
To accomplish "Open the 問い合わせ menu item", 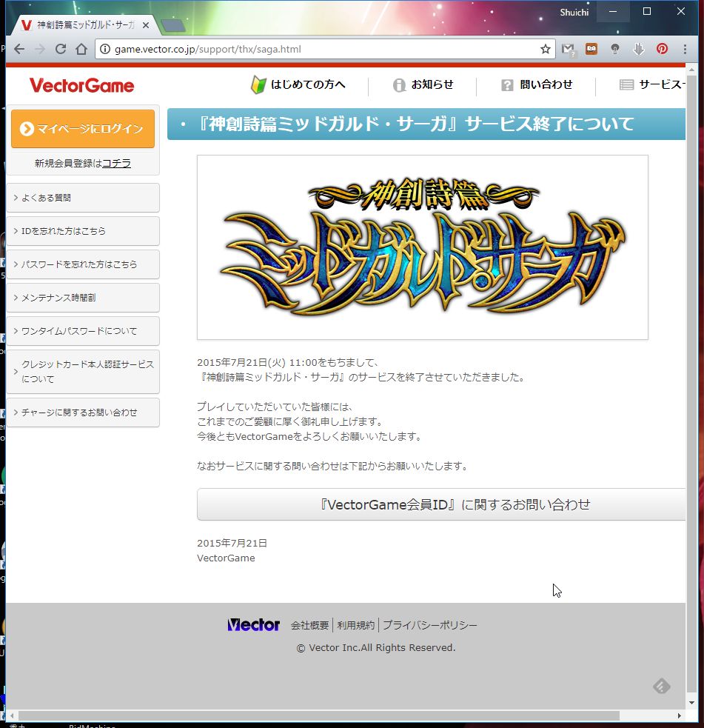I will (x=537, y=84).
